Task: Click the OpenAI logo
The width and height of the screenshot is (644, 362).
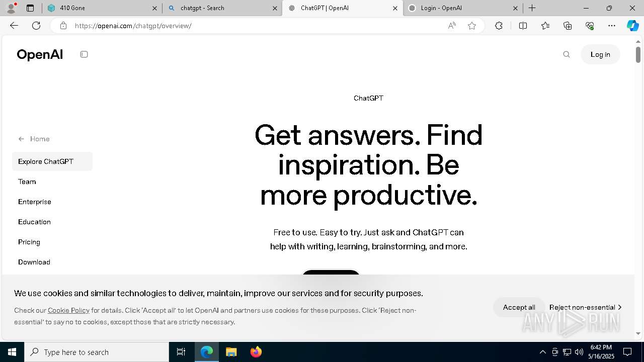Action: [x=40, y=54]
